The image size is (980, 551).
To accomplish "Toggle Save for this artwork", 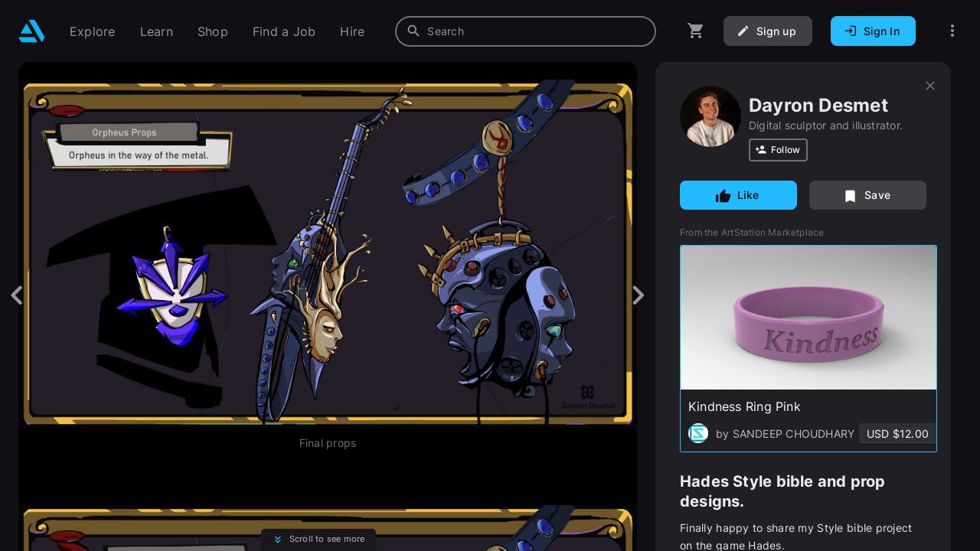I will coord(867,195).
